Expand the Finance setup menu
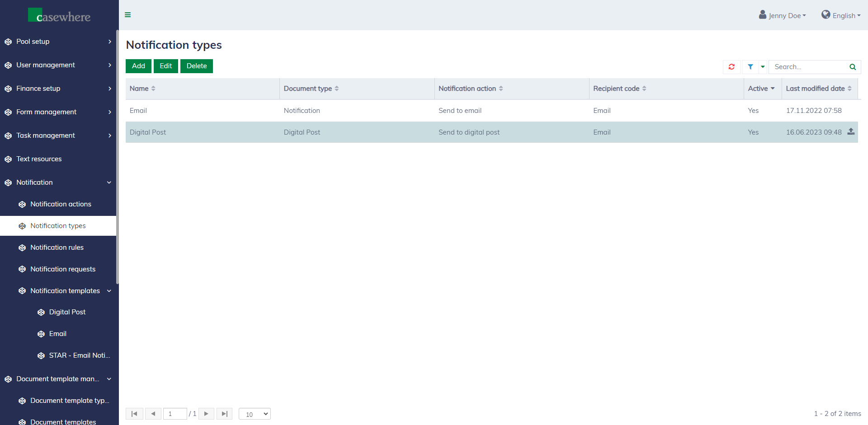The height and width of the screenshot is (425, 868). (x=58, y=89)
